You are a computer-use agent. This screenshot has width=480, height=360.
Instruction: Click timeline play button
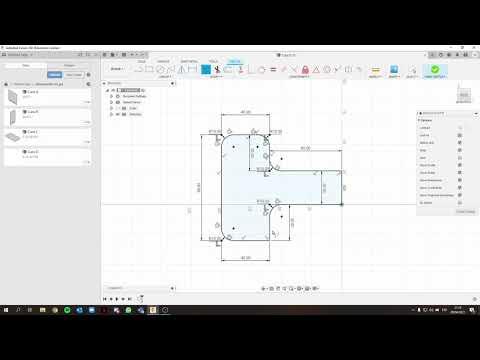click(117, 299)
